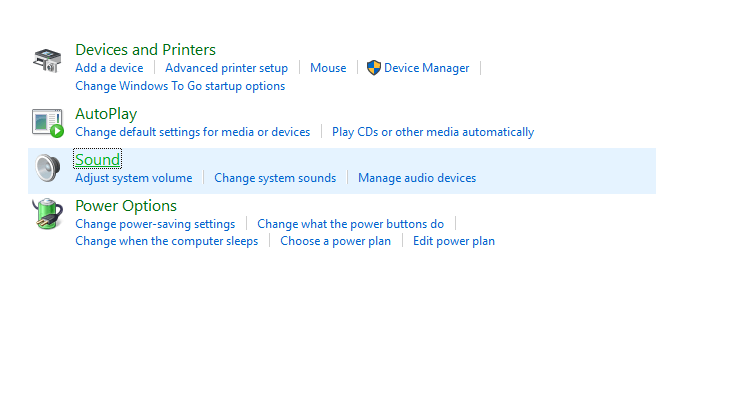This screenshot has width=729, height=413.
Task: Open Manage audio devices
Action: coord(417,178)
